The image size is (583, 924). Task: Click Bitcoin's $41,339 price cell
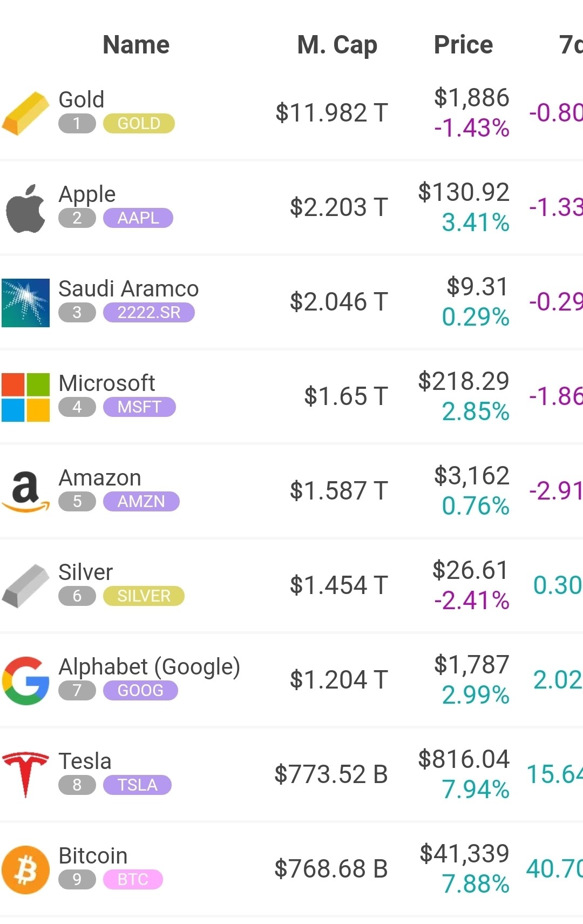(x=464, y=854)
